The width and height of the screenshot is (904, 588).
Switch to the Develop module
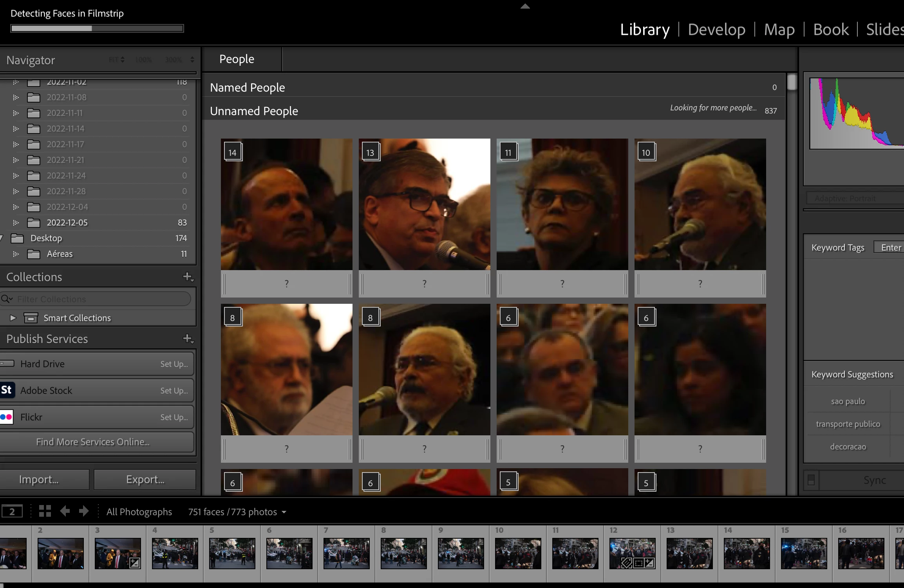pyautogui.click(x=716, y=30)
